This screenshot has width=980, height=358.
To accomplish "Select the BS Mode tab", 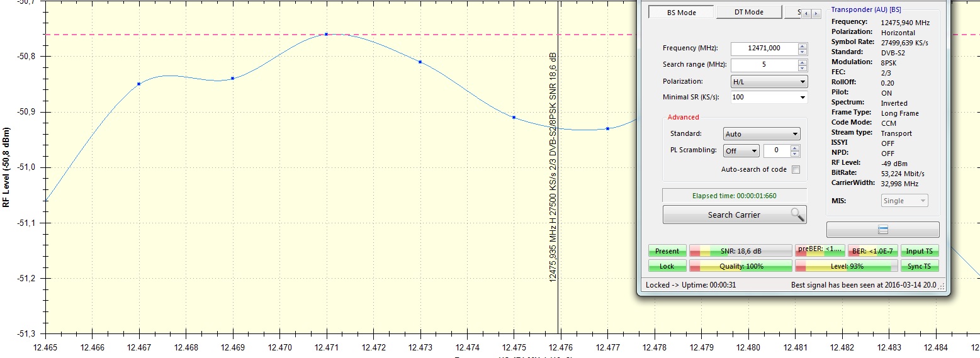I will point(681,12).
